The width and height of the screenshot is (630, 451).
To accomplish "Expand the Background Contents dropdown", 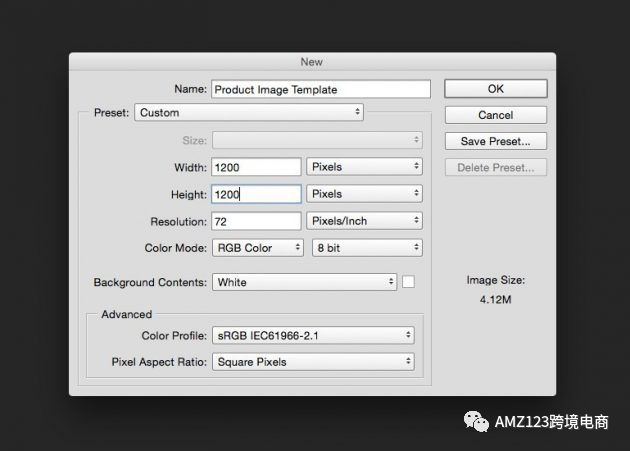I will click(304, 282).
